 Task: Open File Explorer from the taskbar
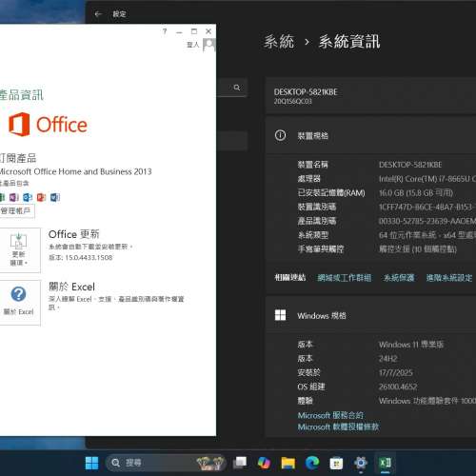288,463
